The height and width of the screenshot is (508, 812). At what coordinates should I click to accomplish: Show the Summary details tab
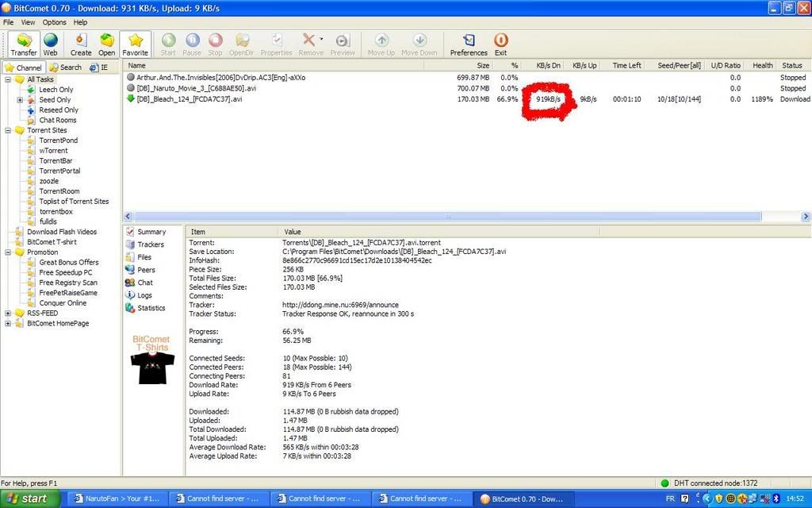(x=146, y=232)
